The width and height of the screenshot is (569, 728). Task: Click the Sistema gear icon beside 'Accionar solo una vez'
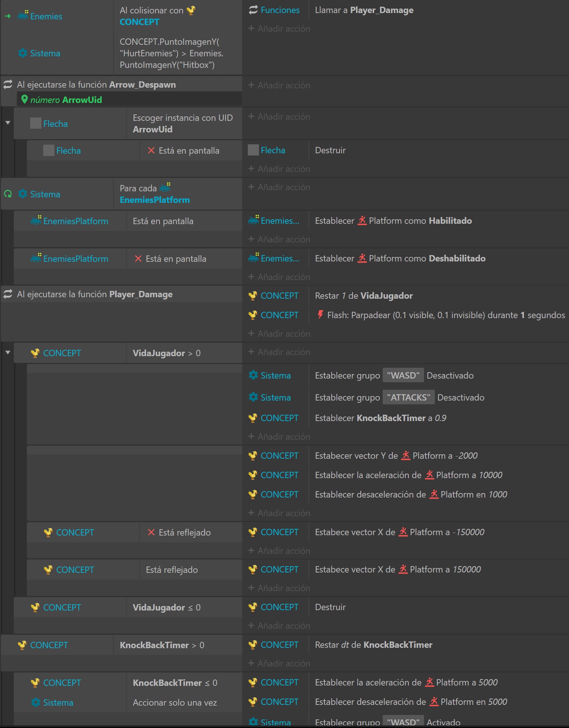[x=36, y=703]
